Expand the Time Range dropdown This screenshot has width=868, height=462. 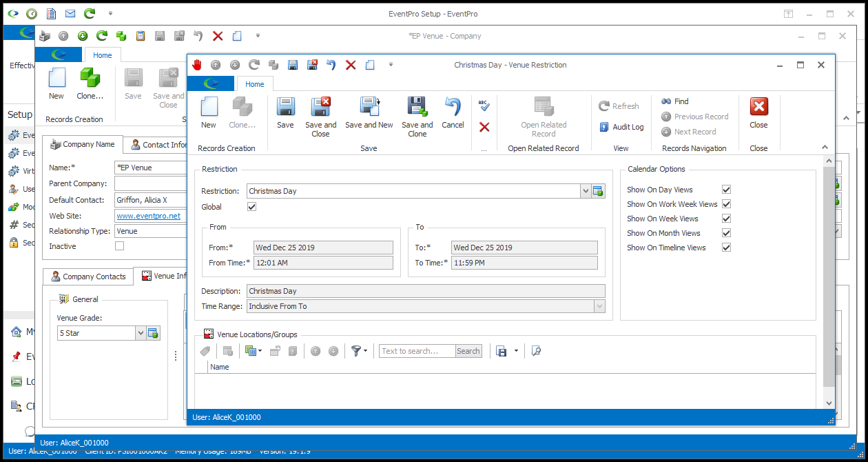[x=599, y=306]
